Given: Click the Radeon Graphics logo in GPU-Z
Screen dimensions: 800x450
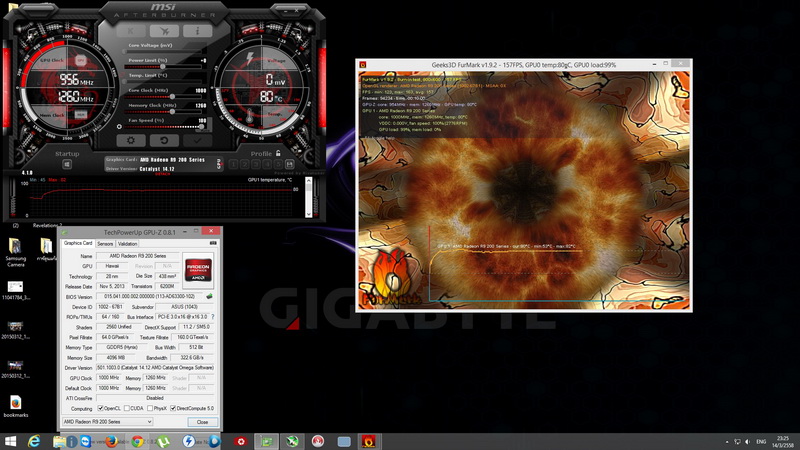Looking at the screenshot, I should tap(198, 269).
